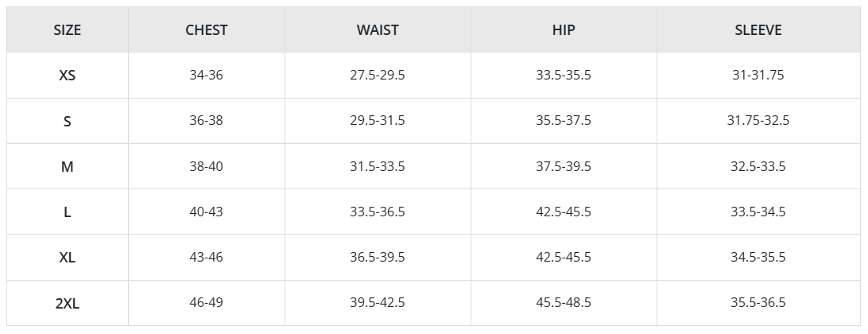The height and width of the screenshot is (334, 868).
Task: Select sleeve value 33.5-34.5 in L row
Action: click(x=758, y=212)
